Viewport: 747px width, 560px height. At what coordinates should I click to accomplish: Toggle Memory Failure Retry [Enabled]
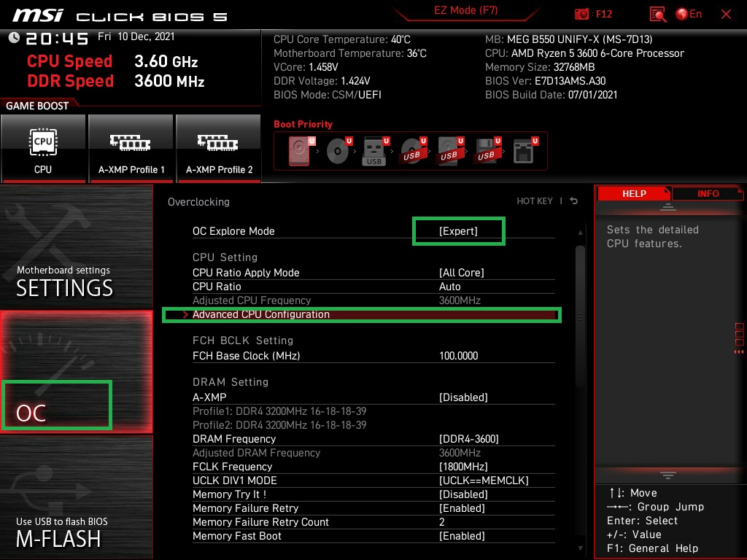tap(462, 508)
